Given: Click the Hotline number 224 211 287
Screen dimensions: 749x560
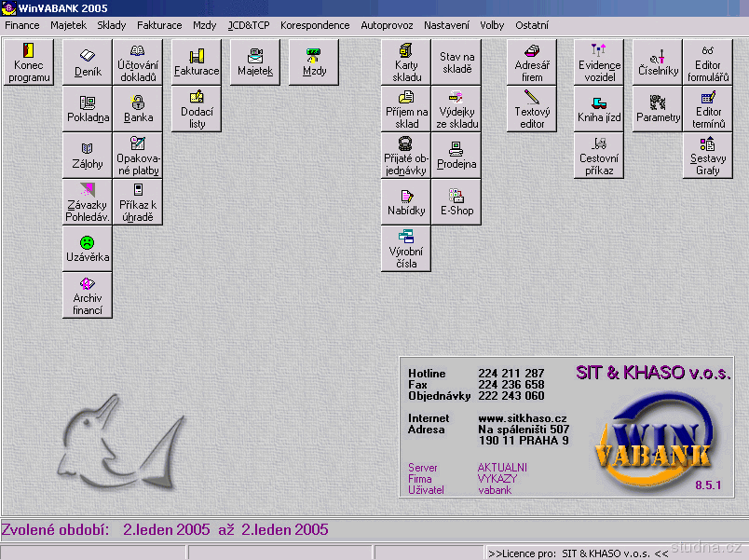Looking at the screenshot, I should (511, 373).
